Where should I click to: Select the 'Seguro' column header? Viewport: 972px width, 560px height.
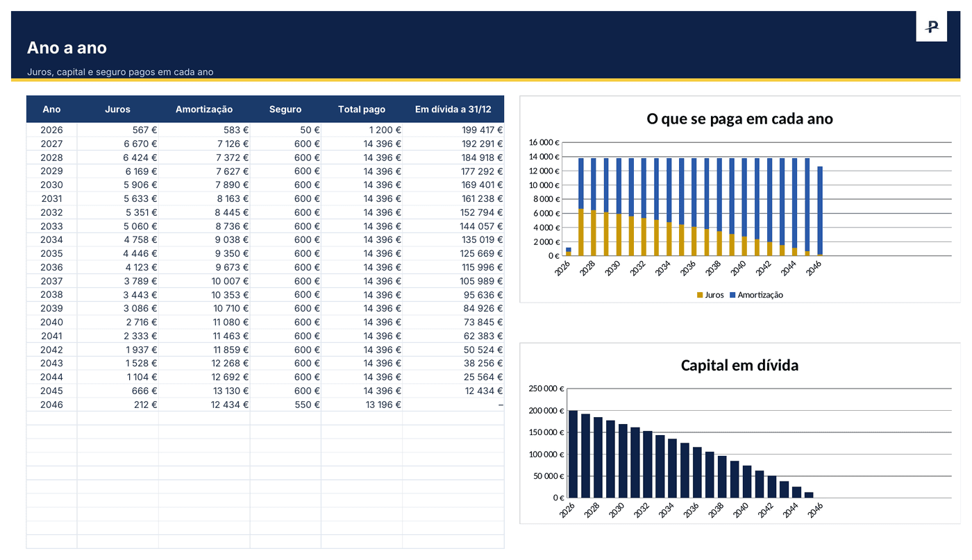(x=285, y=109)
